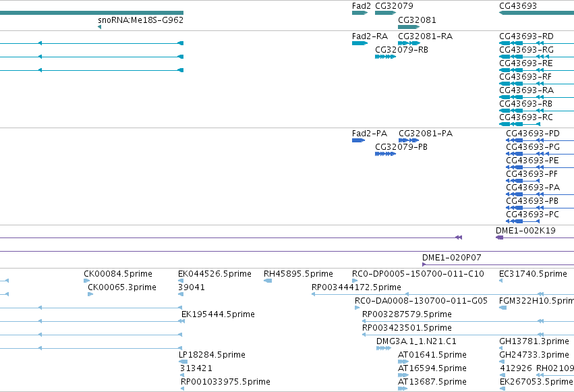Select the EK044526.5prime EST label
The height and width of the screenshot is (392, 574).
click(x=214, y=274)
